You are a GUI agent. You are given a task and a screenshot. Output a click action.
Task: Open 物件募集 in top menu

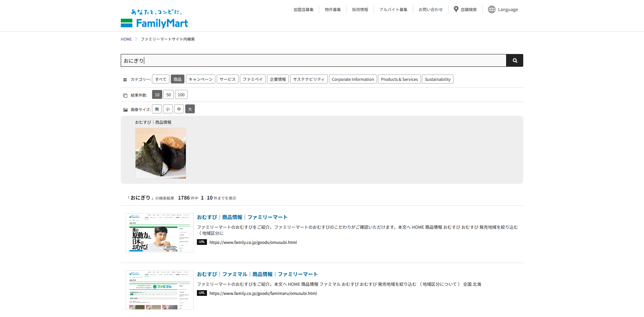coord(333,10)
